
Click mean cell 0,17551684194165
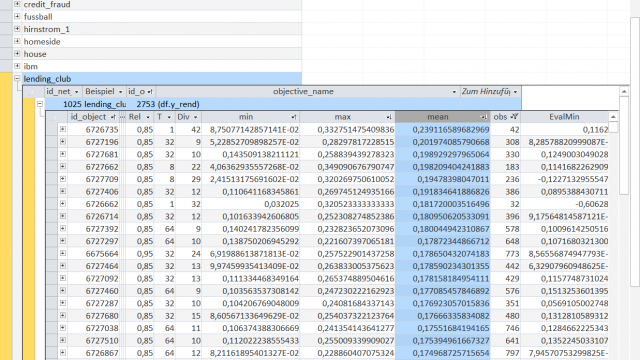(x=442, y=328)
